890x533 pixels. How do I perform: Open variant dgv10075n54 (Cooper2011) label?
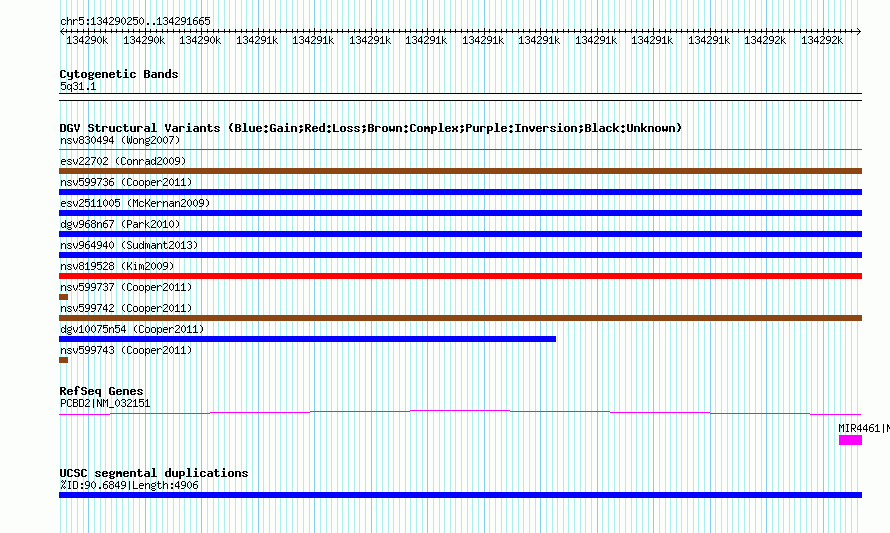[x=132, y=329]
